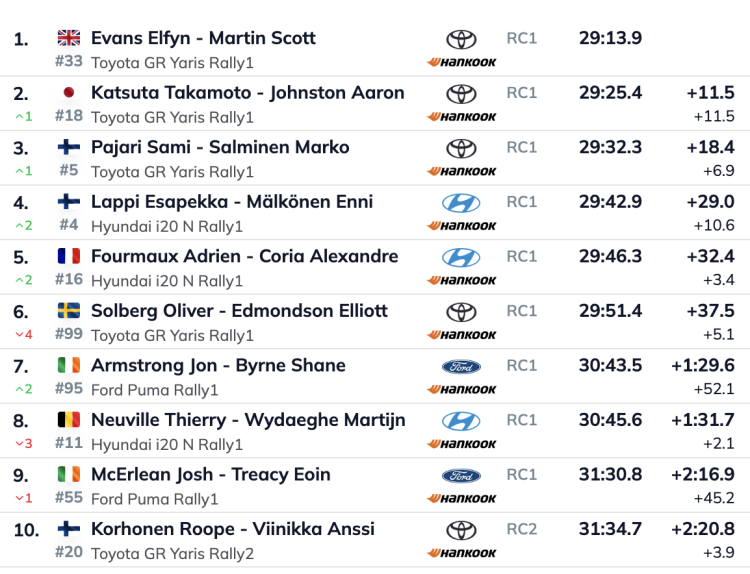Click the Swedish flag beside Solberg Oliver
This screenshot has height=574, width=750.
(x=69, y=311)
